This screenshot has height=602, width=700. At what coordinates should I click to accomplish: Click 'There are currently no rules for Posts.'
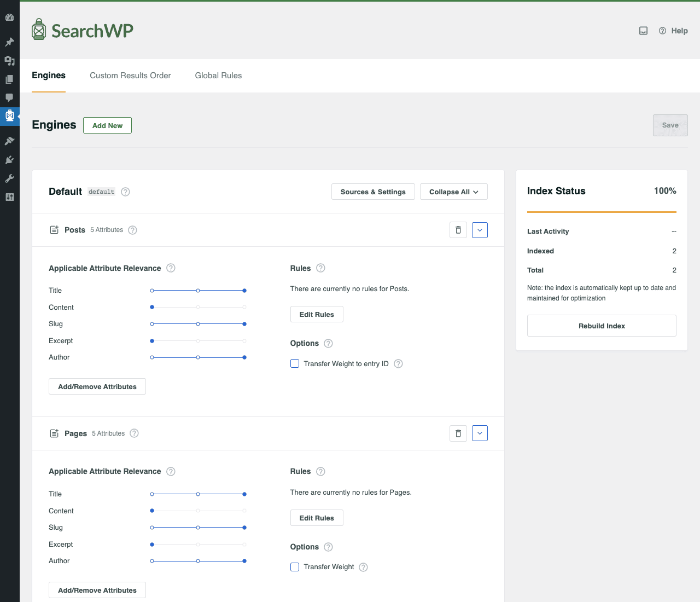[349, 289]
